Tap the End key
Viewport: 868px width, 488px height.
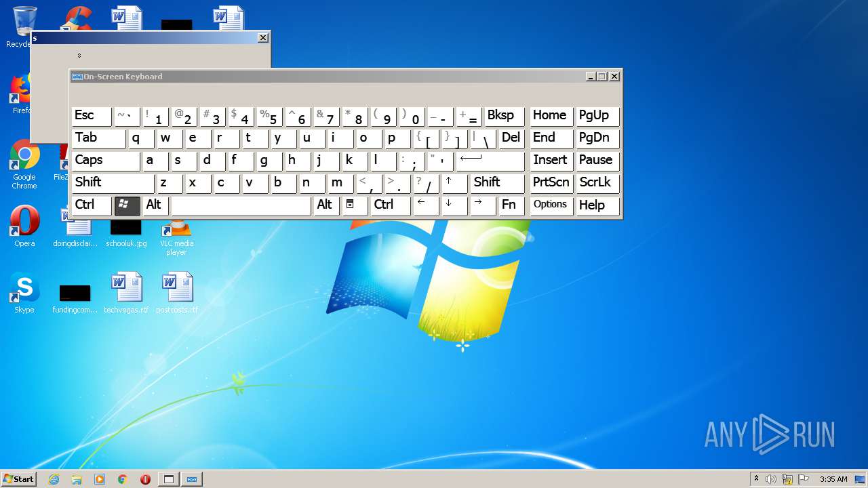[551, 138]
